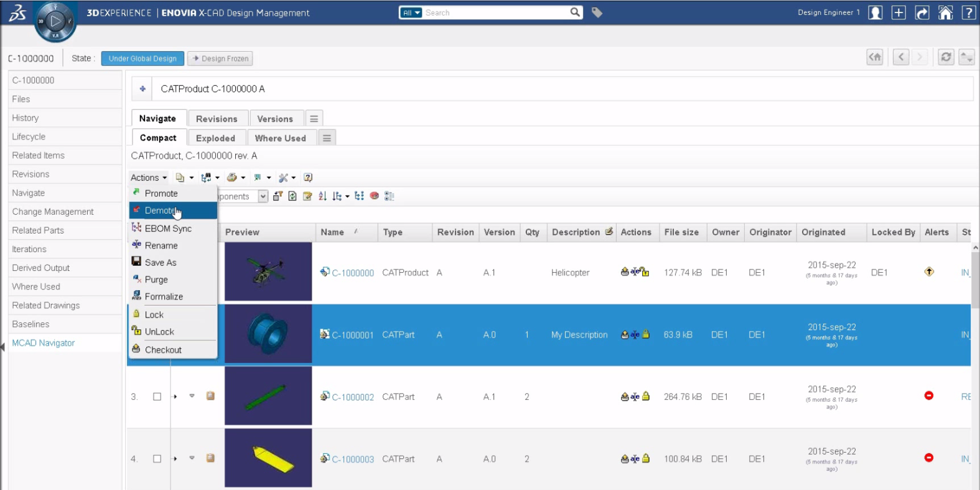This screenshot has width=980, height=490.
Task: Switch to the Where Used tab
Action: [280, 138]
